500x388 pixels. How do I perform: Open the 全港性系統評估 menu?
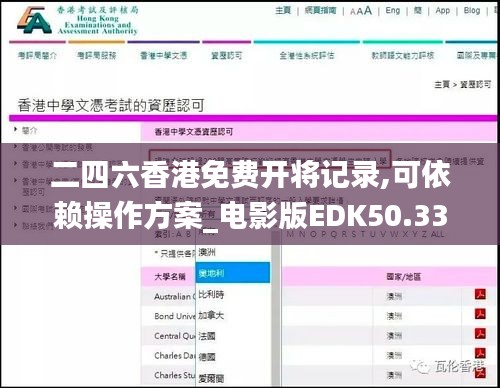click(307, 55)
